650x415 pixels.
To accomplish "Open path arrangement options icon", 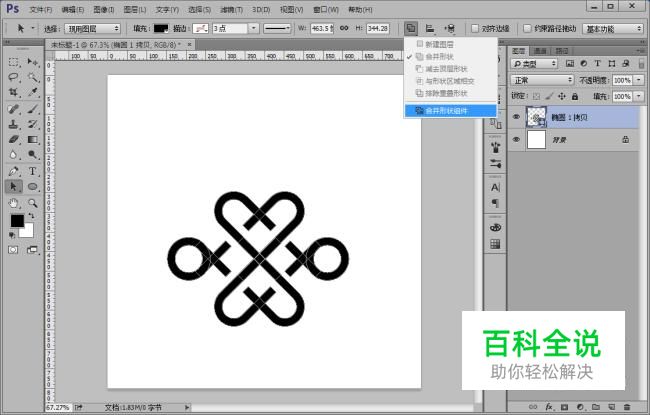I will [x=449, y=28].
